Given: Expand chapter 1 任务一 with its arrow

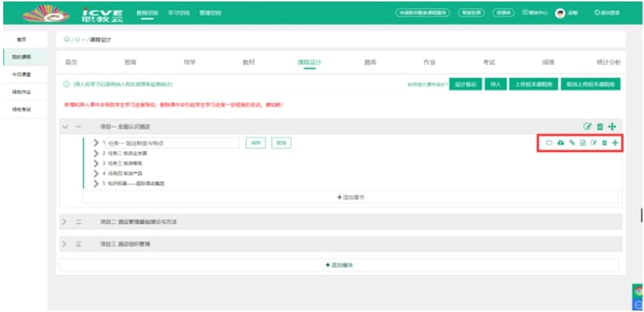Looking at the screenshot, I should 96,143.
